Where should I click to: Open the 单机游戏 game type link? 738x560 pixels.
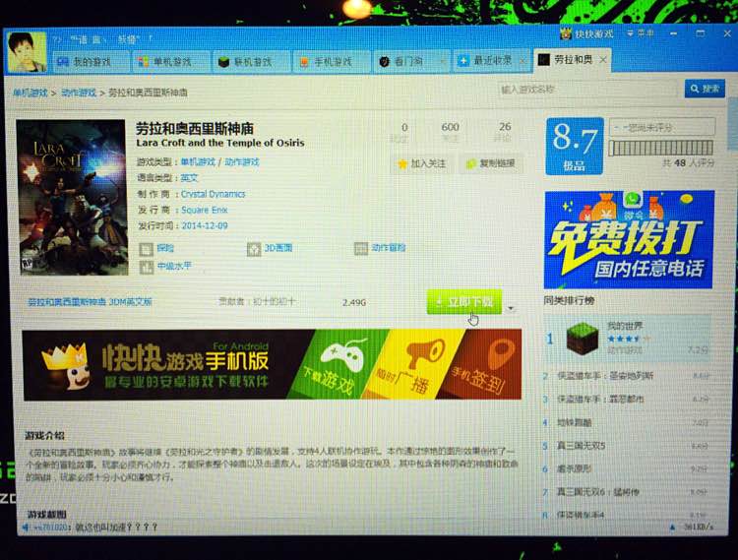coord(198,161)
